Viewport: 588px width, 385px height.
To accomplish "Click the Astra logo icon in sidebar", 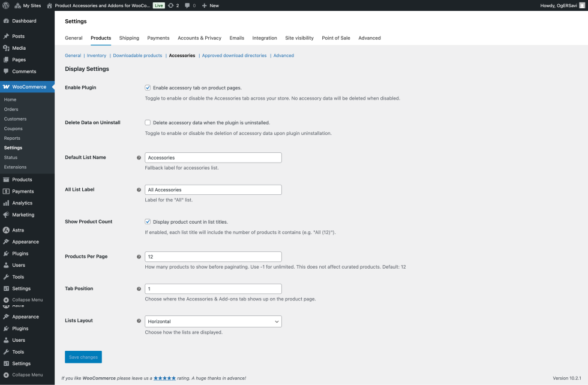I will [x=6, y=230].
